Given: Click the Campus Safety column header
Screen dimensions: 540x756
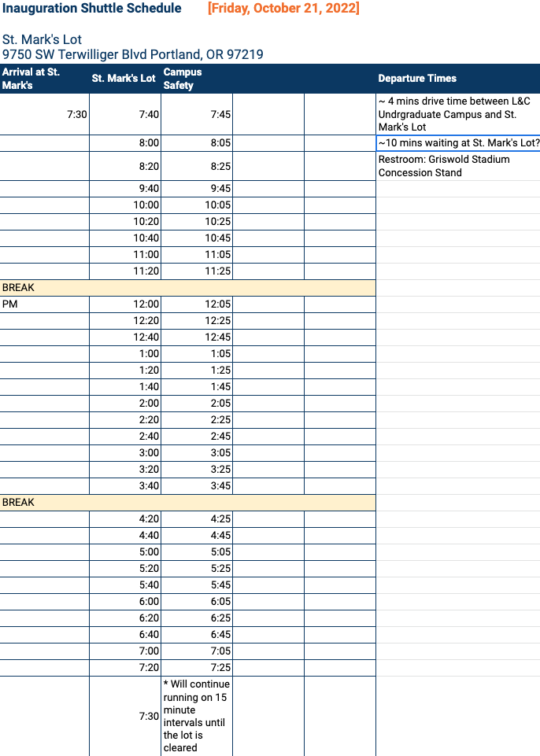Looking at the screenshot, I should pos(196,79).
